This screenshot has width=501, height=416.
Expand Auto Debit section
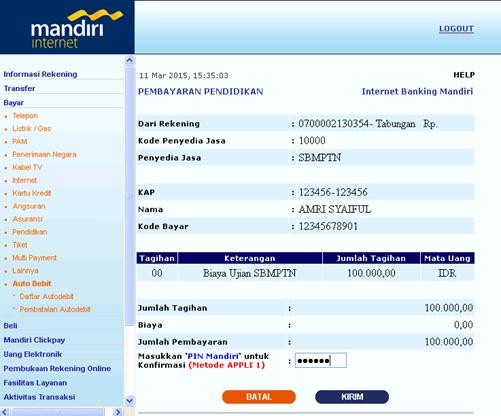coord(32,283)
